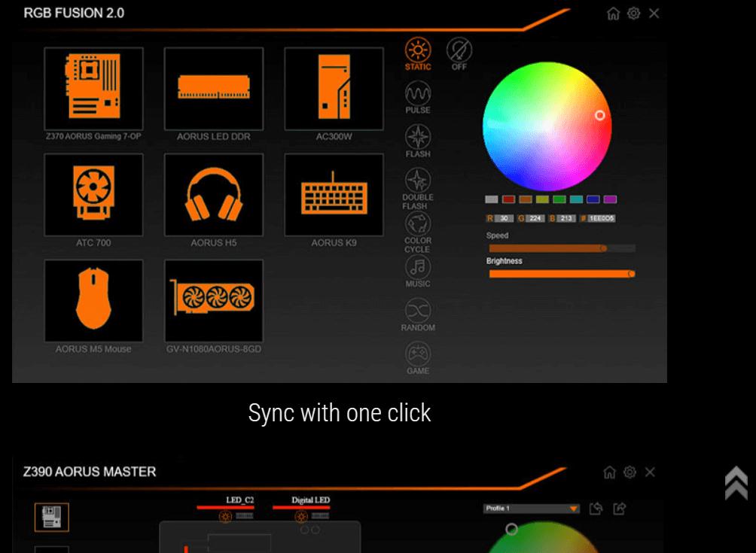The image size is (756, 553).
Task: Go home in RGB Fusion 2.0 window
Action: pyautogui.click(x=613, y=14)
